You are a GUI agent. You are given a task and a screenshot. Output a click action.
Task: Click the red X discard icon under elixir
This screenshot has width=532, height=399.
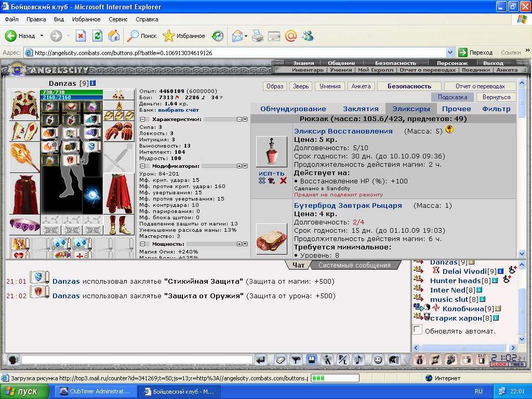point(283,181)
